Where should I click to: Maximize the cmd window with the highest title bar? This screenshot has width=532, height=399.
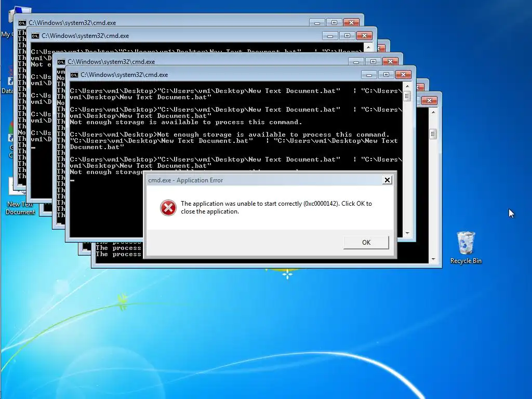point(334,23)
